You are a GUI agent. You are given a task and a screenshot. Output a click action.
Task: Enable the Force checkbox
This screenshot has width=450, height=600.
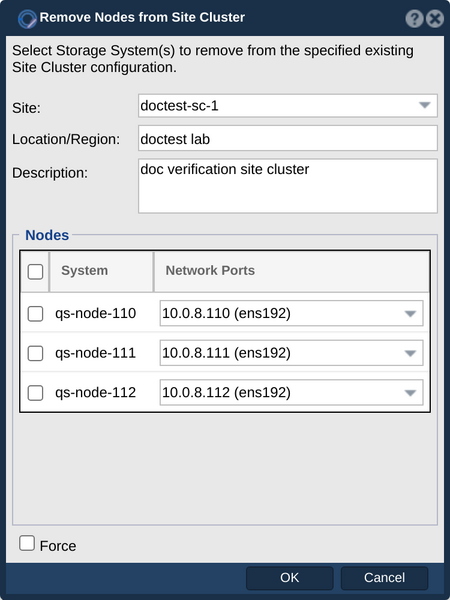pos(27,543)
